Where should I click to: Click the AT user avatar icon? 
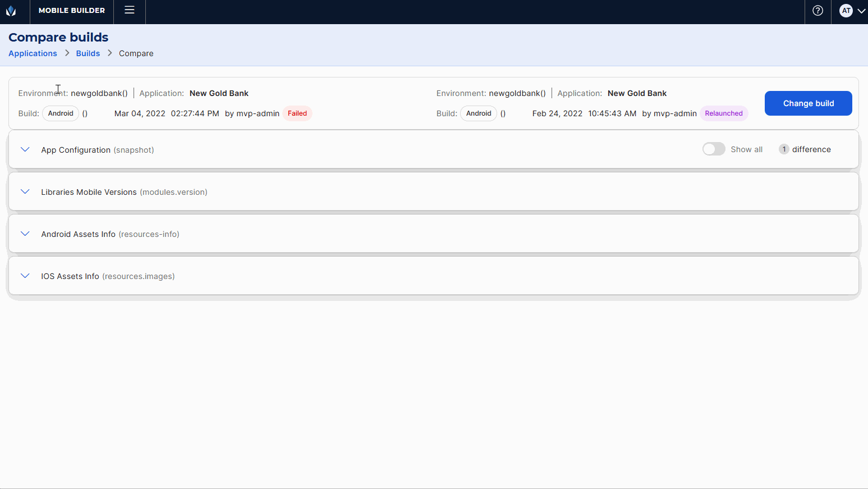click(x=846, y=11)
